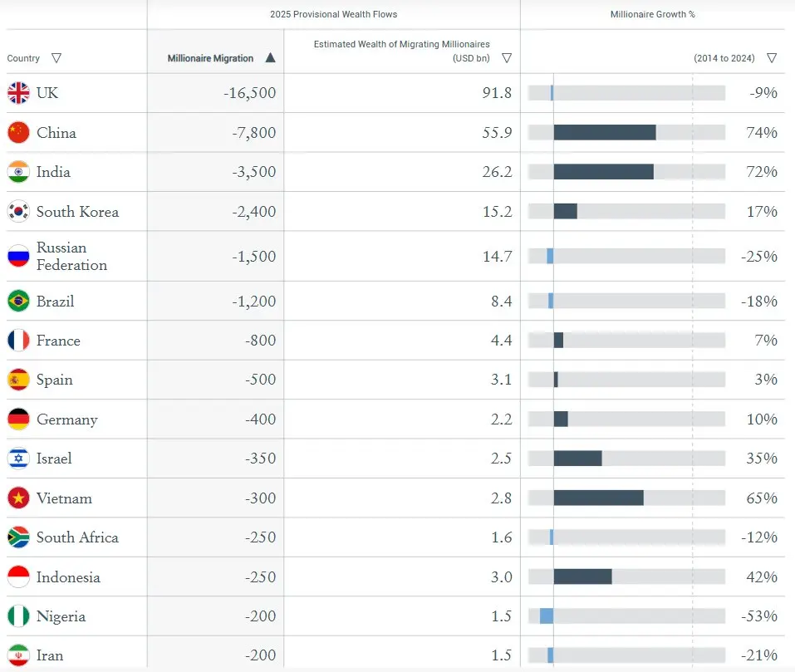Select the Estimated Wealth of Migrating Millionaires header
The height and width of the screenshot is (672, 795).
pos(401,52)
